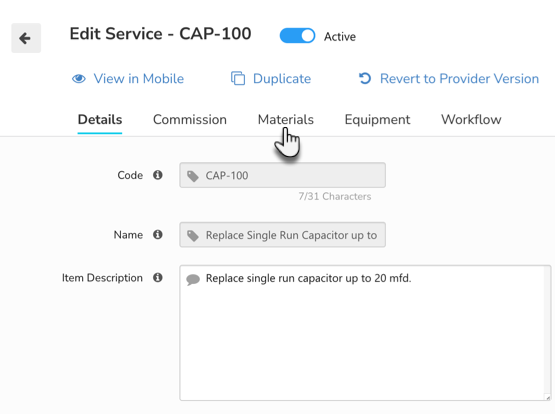Image resolution: width=556 pixels, height=414 pixels.
Task: Grab the description box resize handle
Action: coord(547,397)
